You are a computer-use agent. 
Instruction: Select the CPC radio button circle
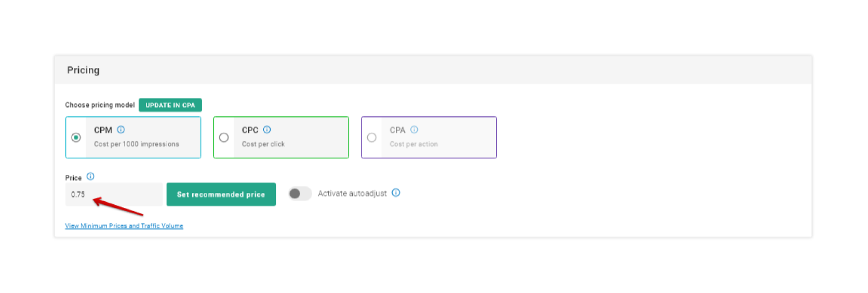pyautogui.click(x=224, y=137)
